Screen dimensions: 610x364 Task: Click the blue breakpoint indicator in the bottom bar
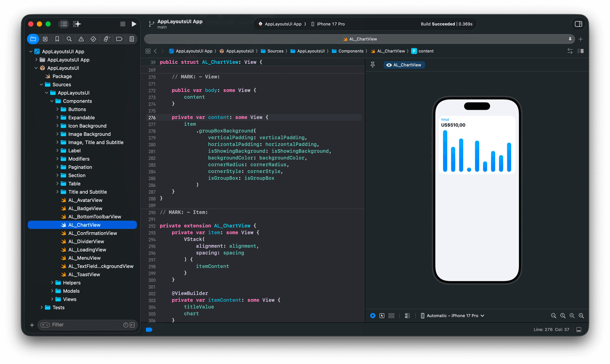point(149,330)
